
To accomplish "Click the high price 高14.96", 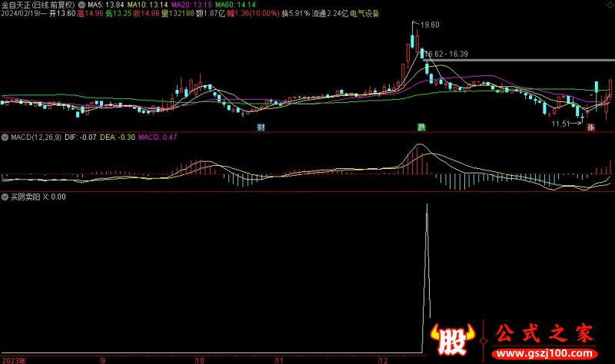I will pyautogui.click(x=90, y=13).
